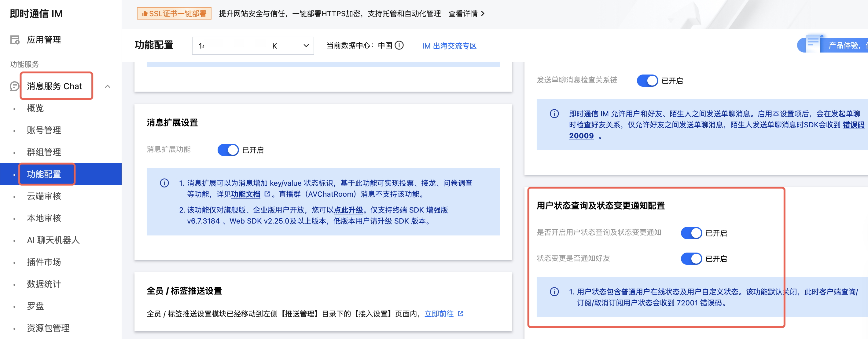Viewport: 868px width, 339px height.
Task: Click the 产品体验 floating document icon
Action: click(x=813, y=43)
